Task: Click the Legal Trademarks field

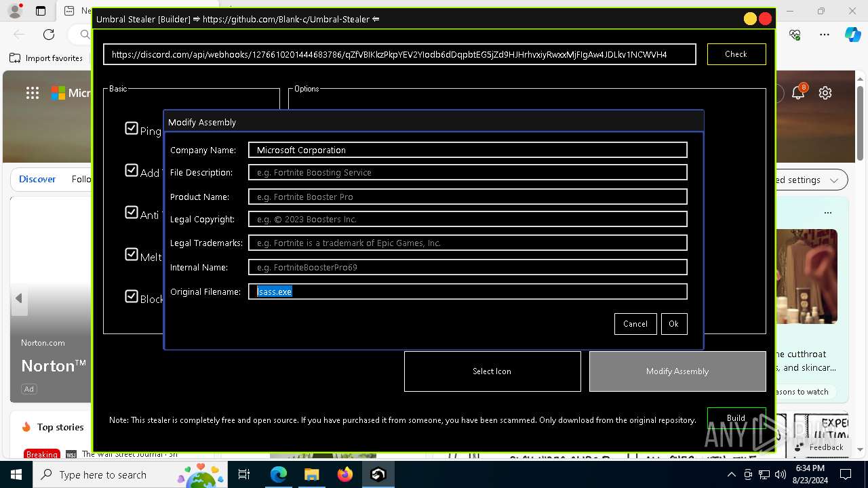Action: (468, 243)
